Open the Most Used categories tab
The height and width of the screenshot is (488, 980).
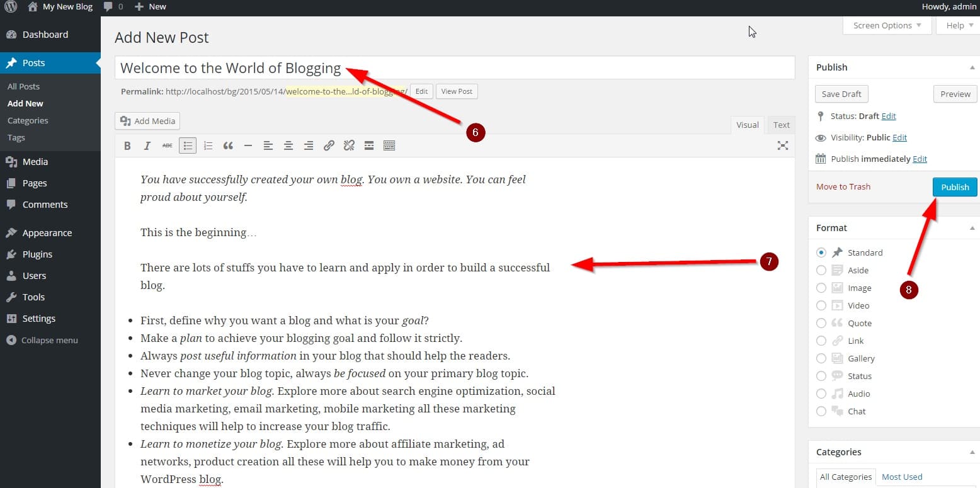click(902, 477)
